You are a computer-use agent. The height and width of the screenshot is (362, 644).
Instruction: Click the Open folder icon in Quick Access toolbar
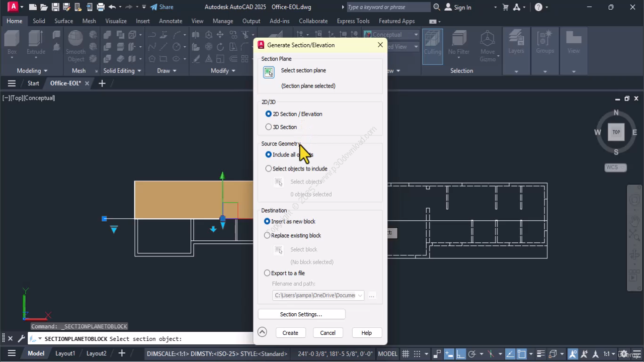pos(44,7)
